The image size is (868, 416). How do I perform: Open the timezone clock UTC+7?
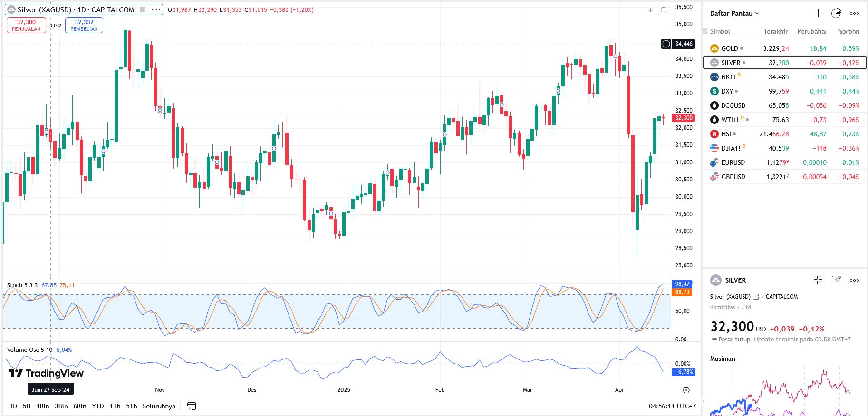coord(672,406)
